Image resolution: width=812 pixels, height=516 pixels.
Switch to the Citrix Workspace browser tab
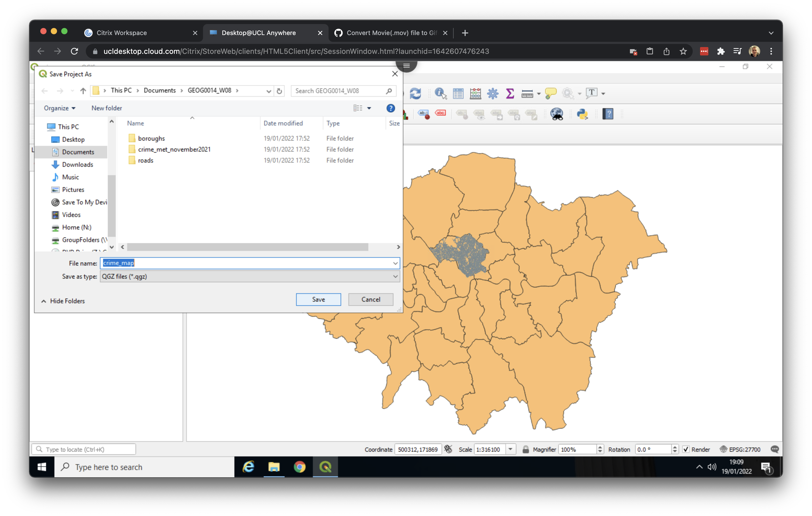click(x=122, y=33)
